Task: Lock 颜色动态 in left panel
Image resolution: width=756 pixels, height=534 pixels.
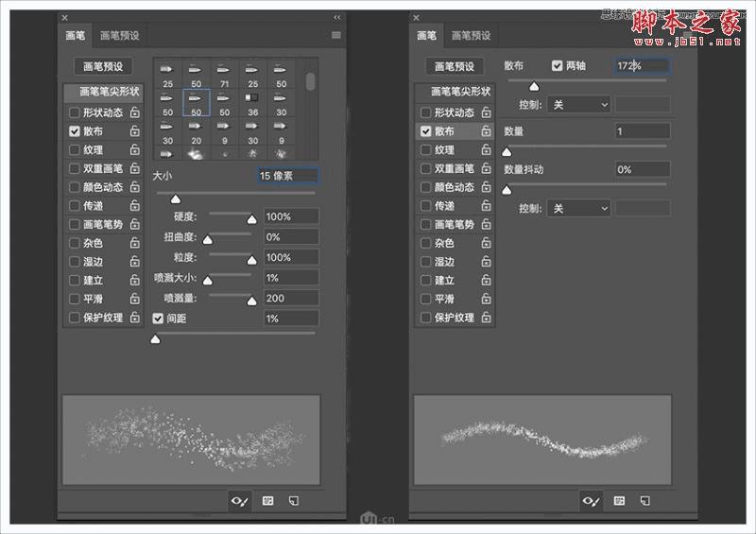Action: tap(135, 187)
